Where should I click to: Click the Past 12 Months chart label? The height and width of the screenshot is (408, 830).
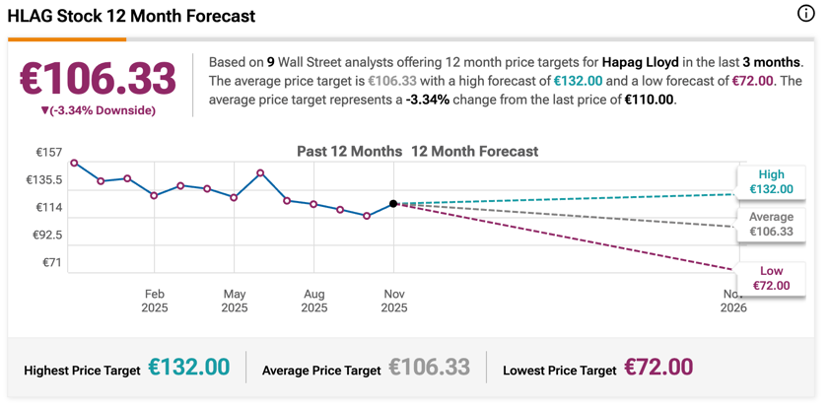(x=350, y=152)
